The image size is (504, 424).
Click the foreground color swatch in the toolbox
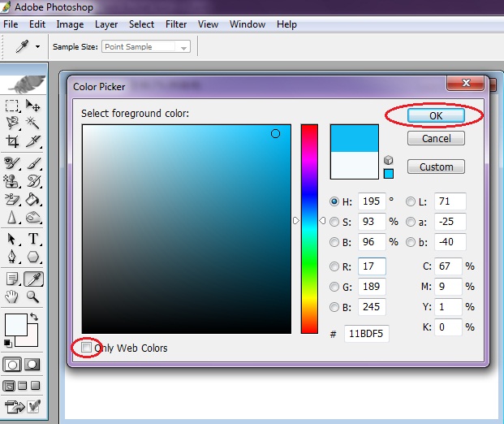pos(16,325)
